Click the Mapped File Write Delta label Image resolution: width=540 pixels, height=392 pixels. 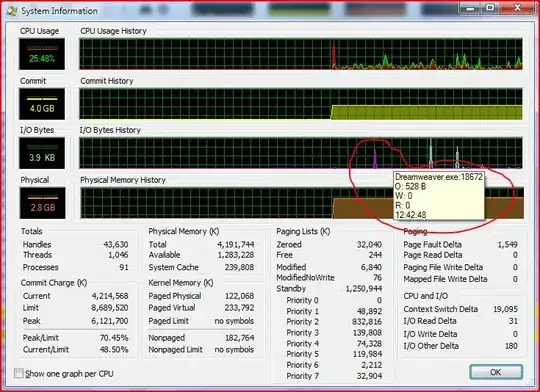[x=445, y=279]
